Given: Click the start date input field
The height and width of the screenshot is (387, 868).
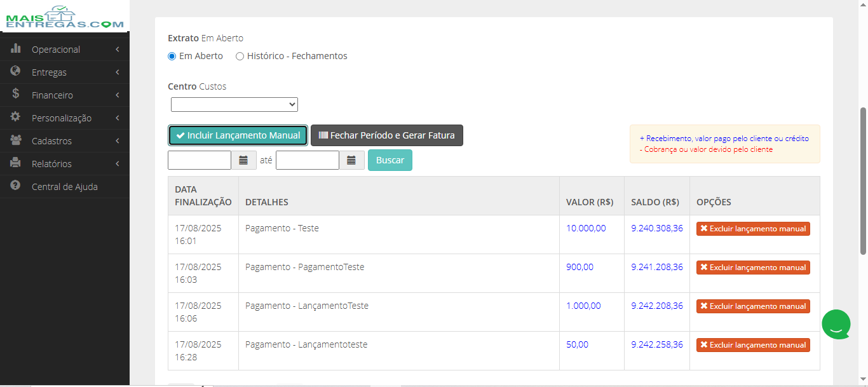Looking at the screenshot, I should tap(200, 160).
